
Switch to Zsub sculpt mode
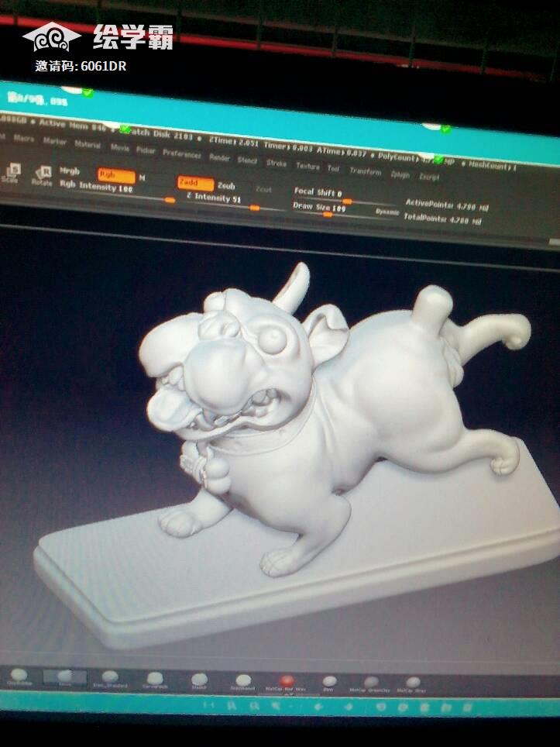click(x=227, y=186)
